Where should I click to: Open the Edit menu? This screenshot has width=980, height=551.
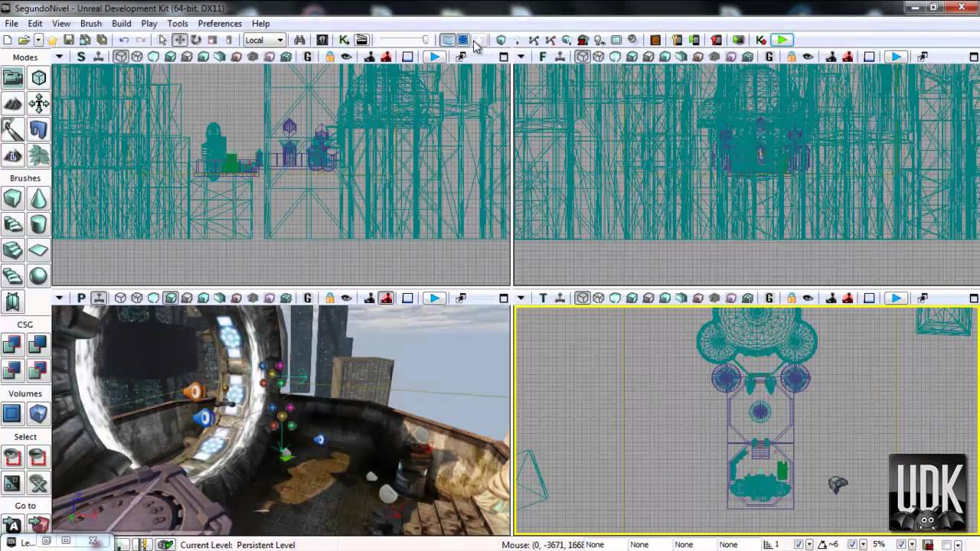(35, 24)
